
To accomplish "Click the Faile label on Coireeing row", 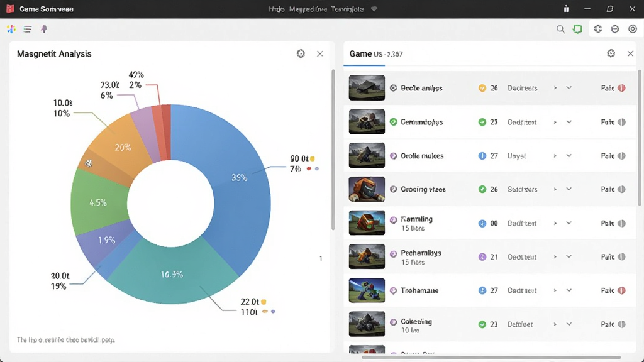I will [608, 324].
